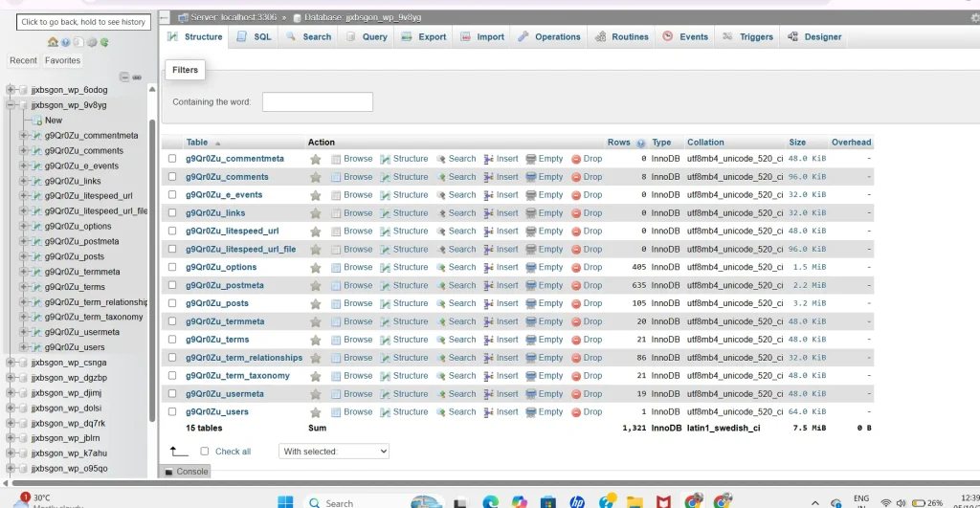Expand jjxbsgon_wp_csnga database in tree

click(11, 363)
